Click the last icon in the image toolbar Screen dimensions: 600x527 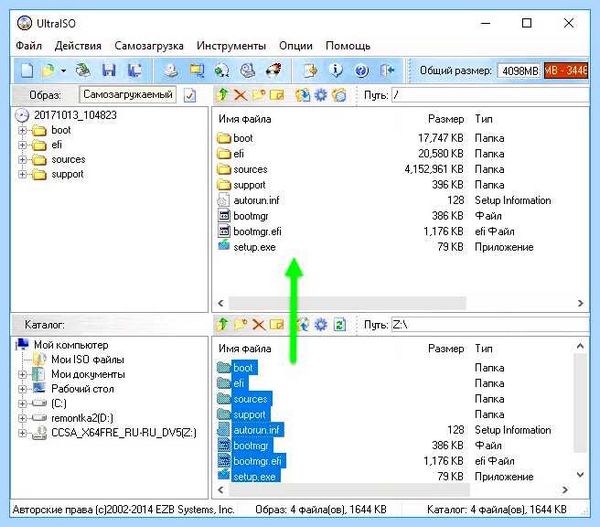(x=339, y=95)
